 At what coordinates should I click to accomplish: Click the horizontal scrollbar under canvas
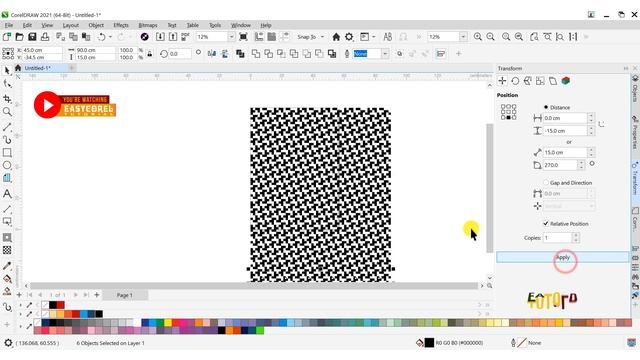click(254, 286)
